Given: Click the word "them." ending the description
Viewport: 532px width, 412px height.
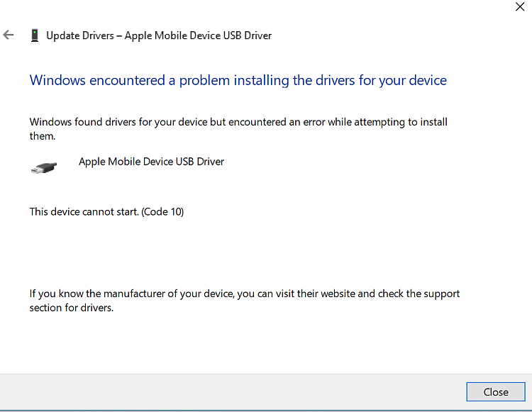Looking at the screenshot, I should 43,135.
